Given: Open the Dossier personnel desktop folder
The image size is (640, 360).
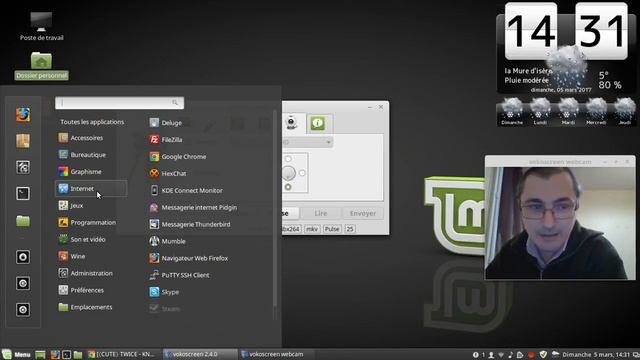Looking at the screenshot, I should pyautogui.click(x=41, y=65).
